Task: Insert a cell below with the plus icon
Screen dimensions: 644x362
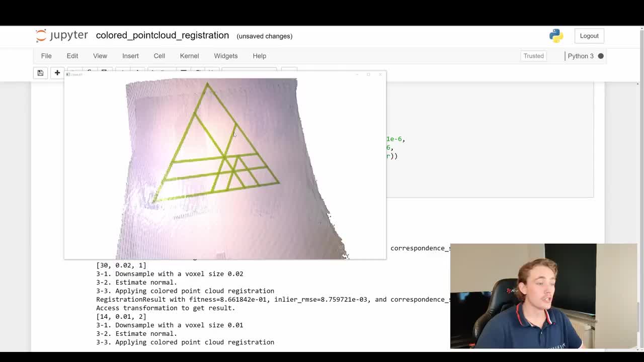Action: (x=57, y=73)
